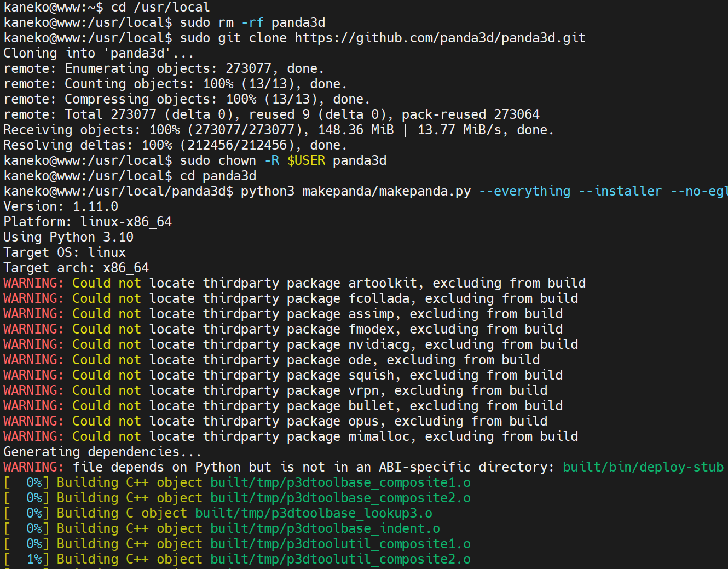
Task: Select the "Cloning into 'panda3d'..." line
Action: 99,53
